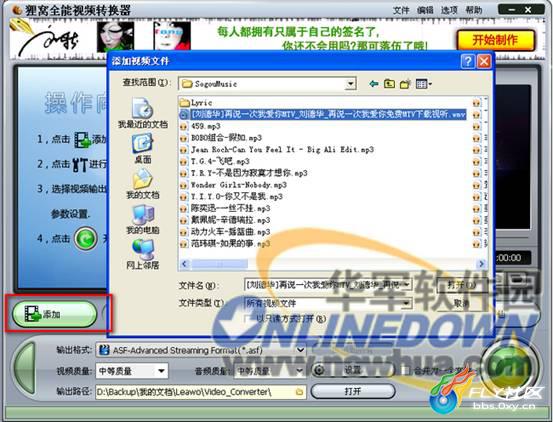
Task: Click the Cancel (取消) button in dialog
Action: coord(462,303)
